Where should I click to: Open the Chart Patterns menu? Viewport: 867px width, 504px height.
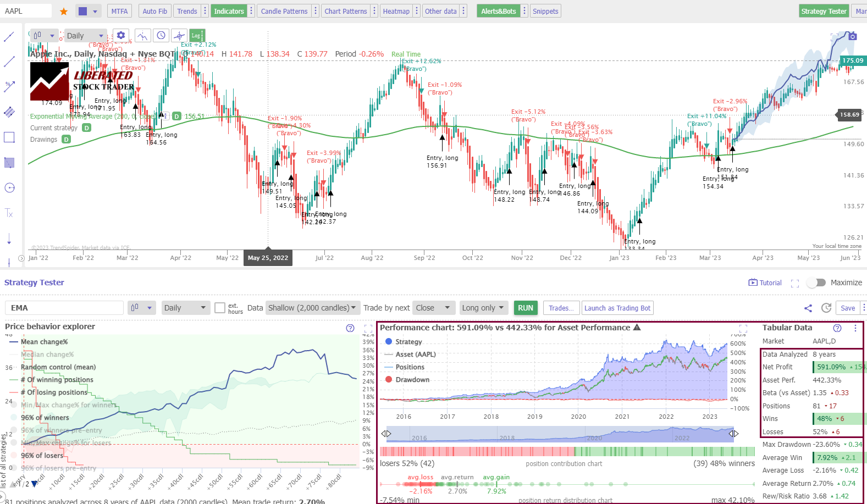pos(346,11)
